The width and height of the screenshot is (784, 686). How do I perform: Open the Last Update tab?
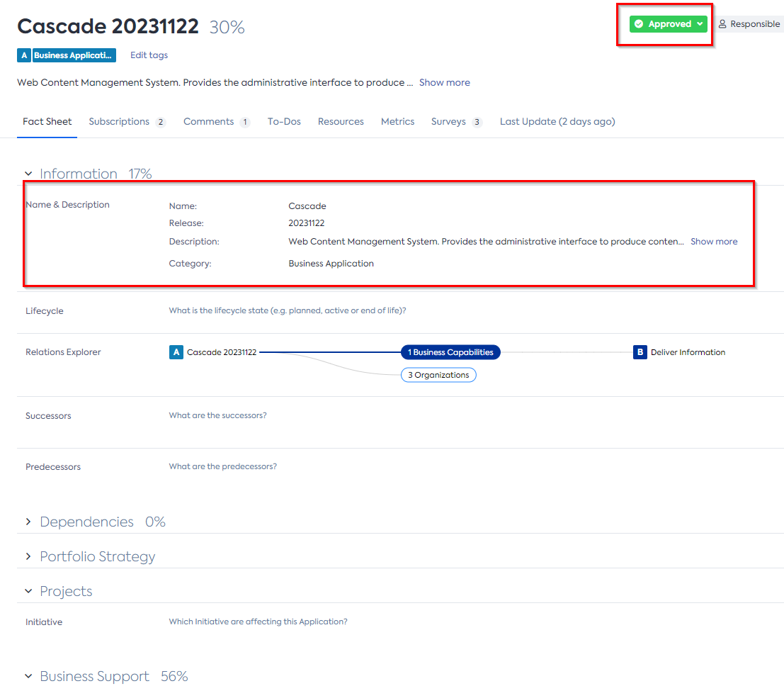pyautogui.click(x=557, y=122)
